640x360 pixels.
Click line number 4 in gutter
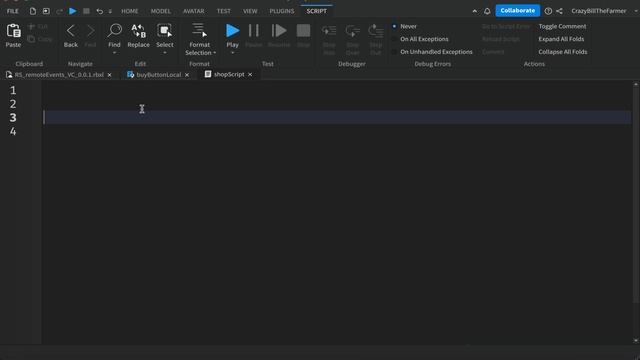[x=13, y=131]
